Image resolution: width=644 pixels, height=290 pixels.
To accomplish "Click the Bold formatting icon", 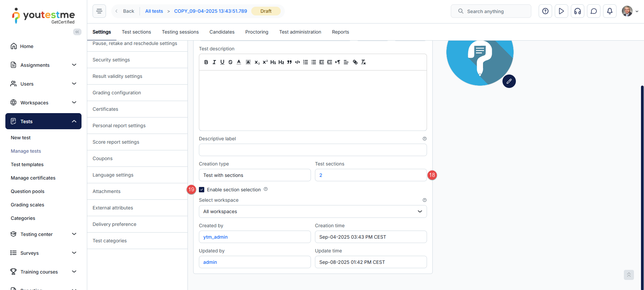I will (206, 62).
